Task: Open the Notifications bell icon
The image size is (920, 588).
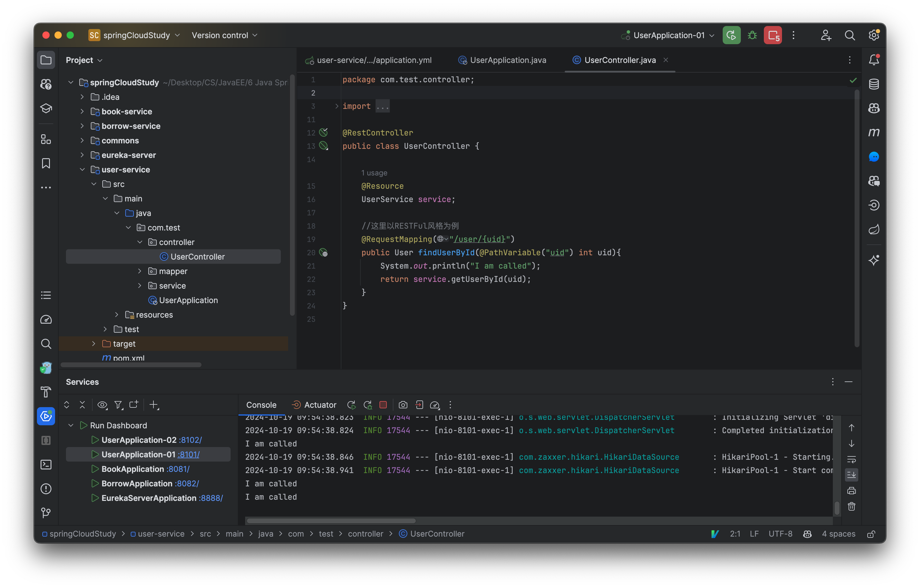Action: coord(873,60)
